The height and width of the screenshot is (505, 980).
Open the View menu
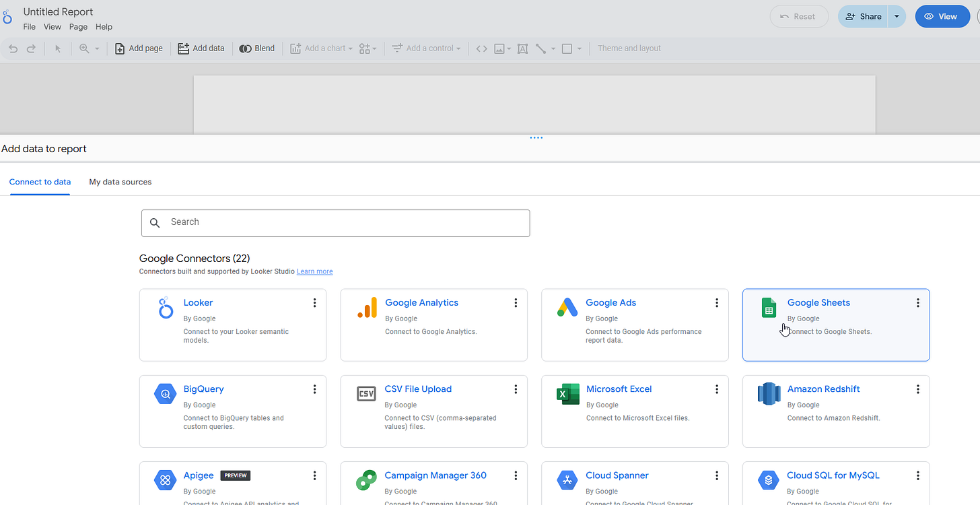tap(53, 27)
